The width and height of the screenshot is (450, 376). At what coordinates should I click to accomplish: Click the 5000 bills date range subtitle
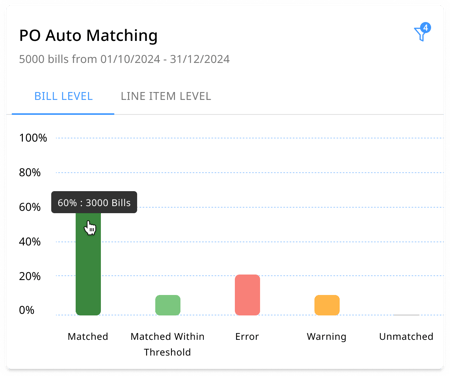point(124,59)
